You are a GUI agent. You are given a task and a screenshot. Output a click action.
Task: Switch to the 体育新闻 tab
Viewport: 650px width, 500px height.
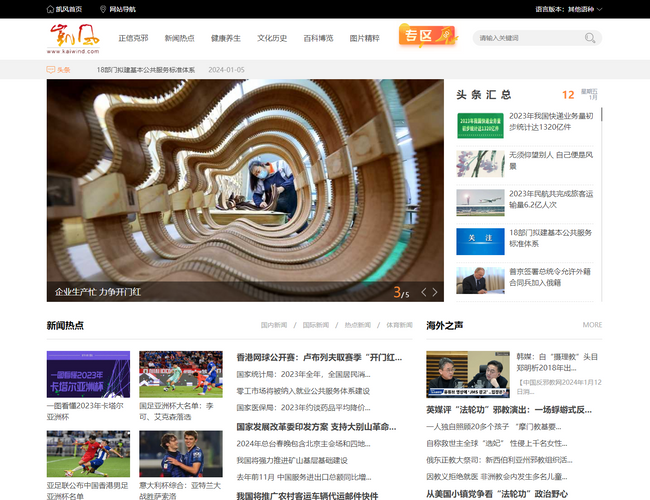click(398, 325)
